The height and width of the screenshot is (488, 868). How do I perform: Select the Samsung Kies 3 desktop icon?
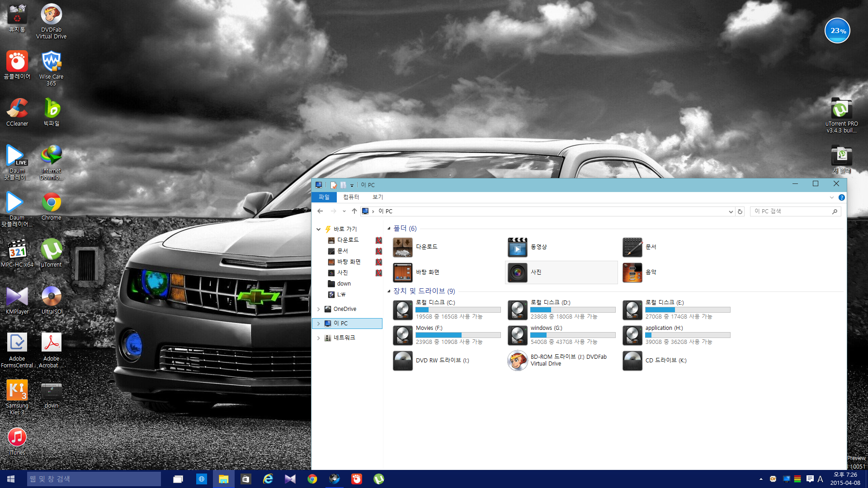click(17, 397)
